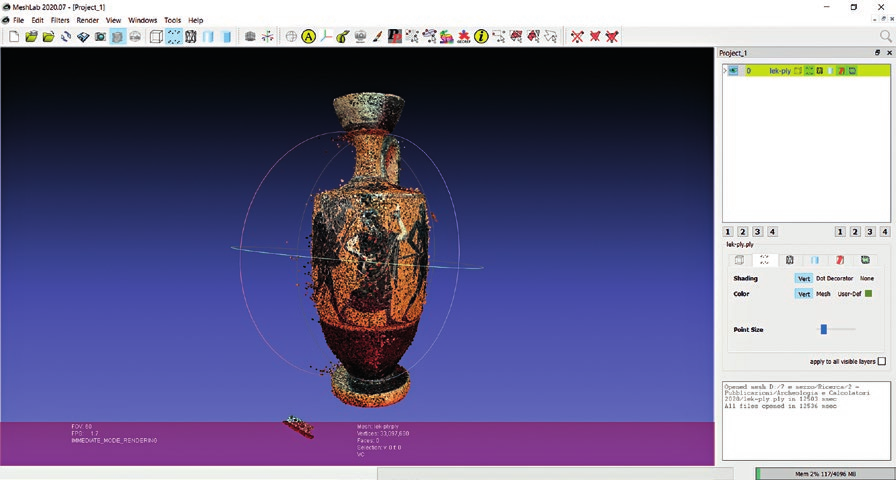Viewport: 896px width, 480px height.
Task: Toggle visibility eye of the lek-ply layer
Action: [x=733, y=71]
